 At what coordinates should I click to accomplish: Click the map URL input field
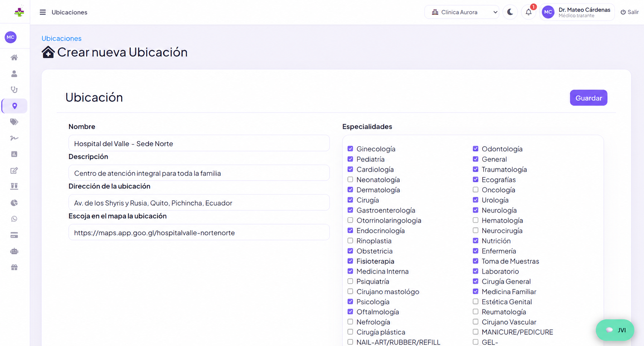199,233
